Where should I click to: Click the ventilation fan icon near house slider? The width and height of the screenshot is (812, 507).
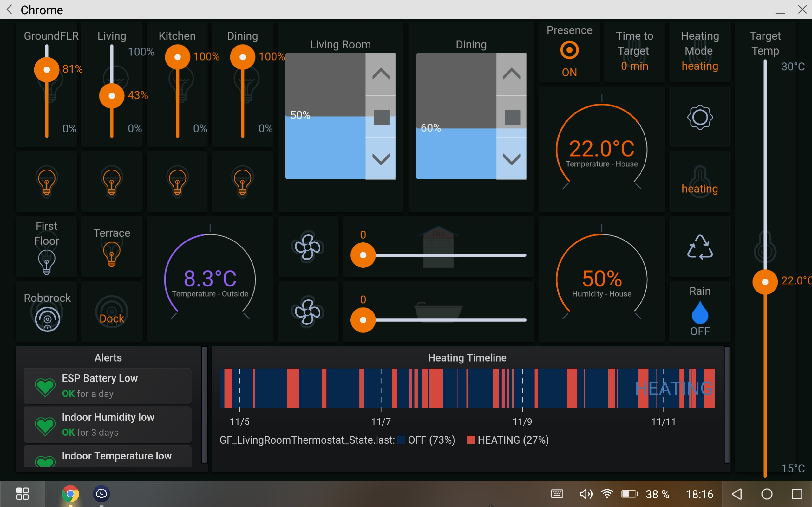(x=307, y=247)
